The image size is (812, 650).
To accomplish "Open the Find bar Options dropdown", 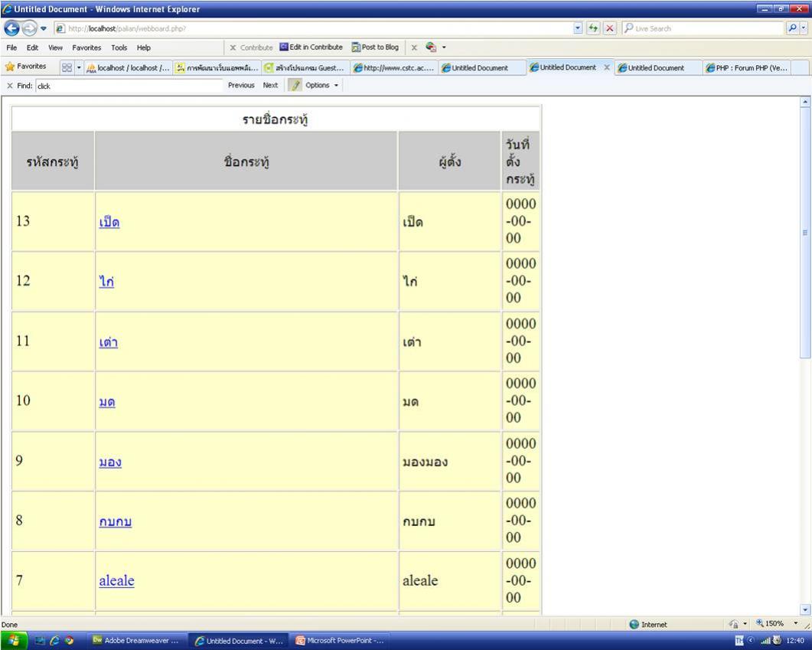I will [x=321, y=85].
